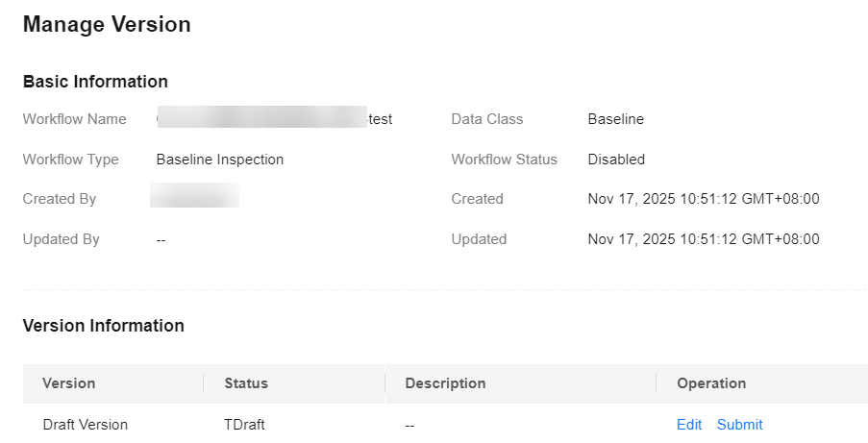Click the Basic Information section heading

coord(95,82)
